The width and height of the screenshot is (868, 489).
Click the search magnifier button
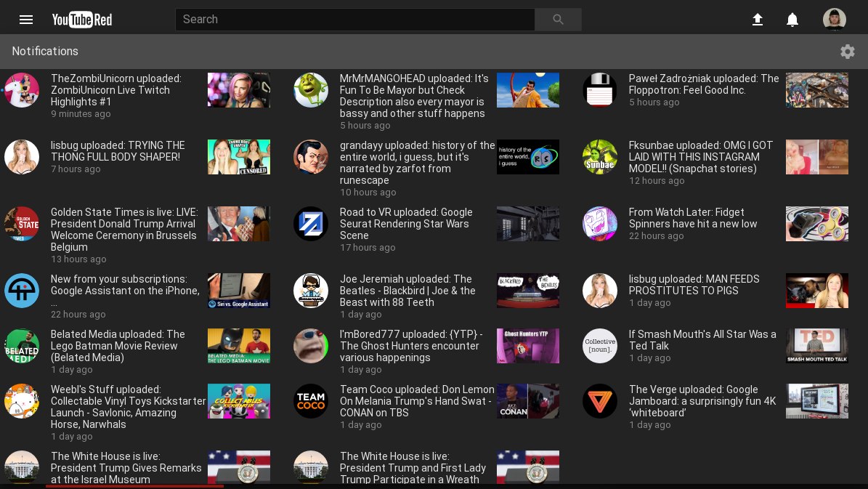[558, 20]
